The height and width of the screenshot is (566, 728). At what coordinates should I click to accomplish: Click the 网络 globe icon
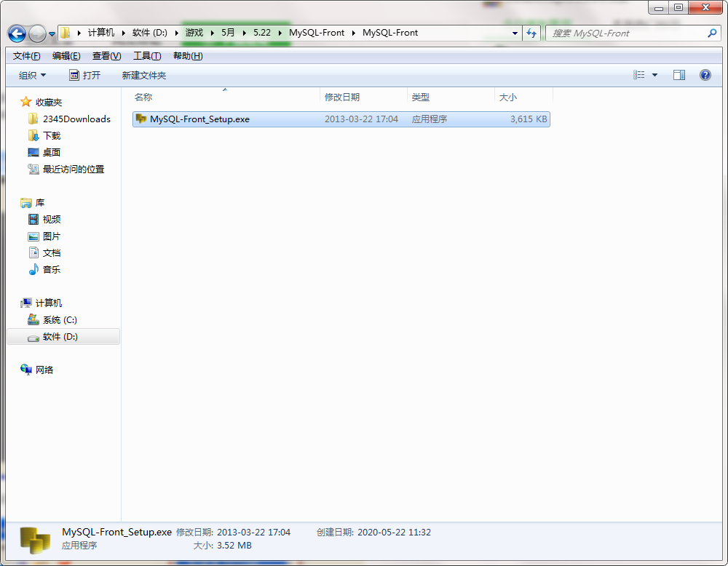(x=26, y=370)
